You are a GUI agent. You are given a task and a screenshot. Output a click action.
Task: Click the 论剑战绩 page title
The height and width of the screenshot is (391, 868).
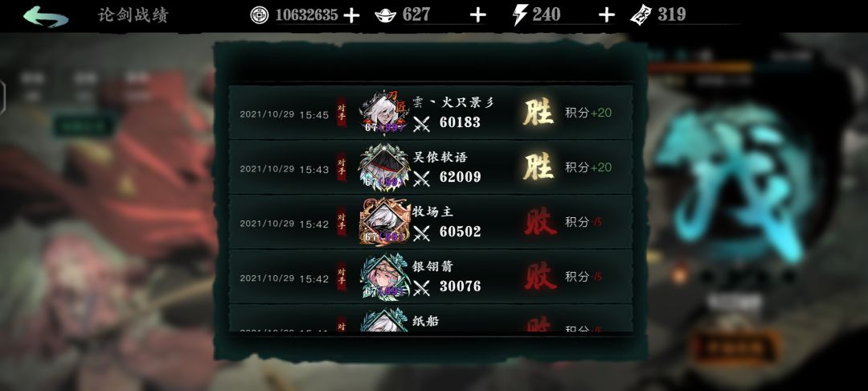[133, 15]
